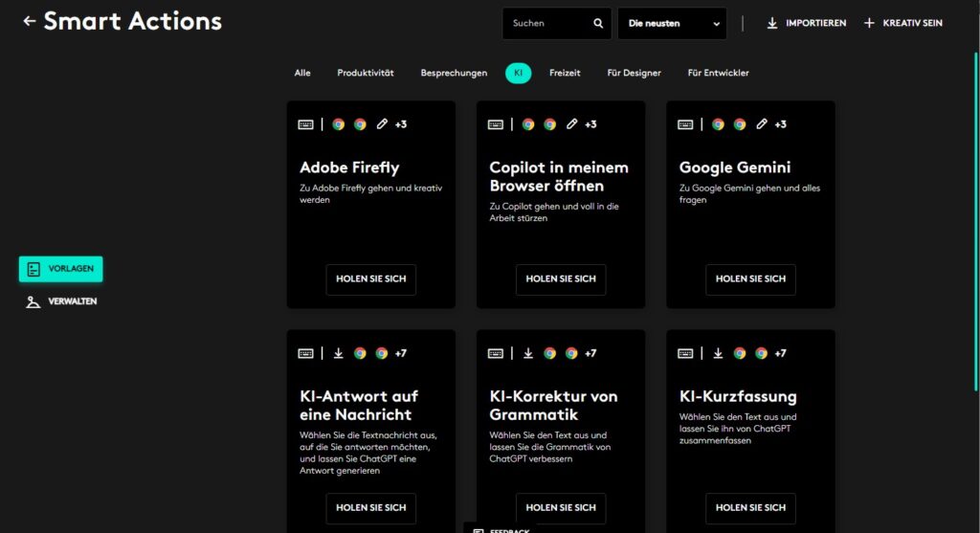This screenshot has height=533, width=980.
Task: Click keyboard icon on KI-Antwort card
Action: (x=305, y=354)
